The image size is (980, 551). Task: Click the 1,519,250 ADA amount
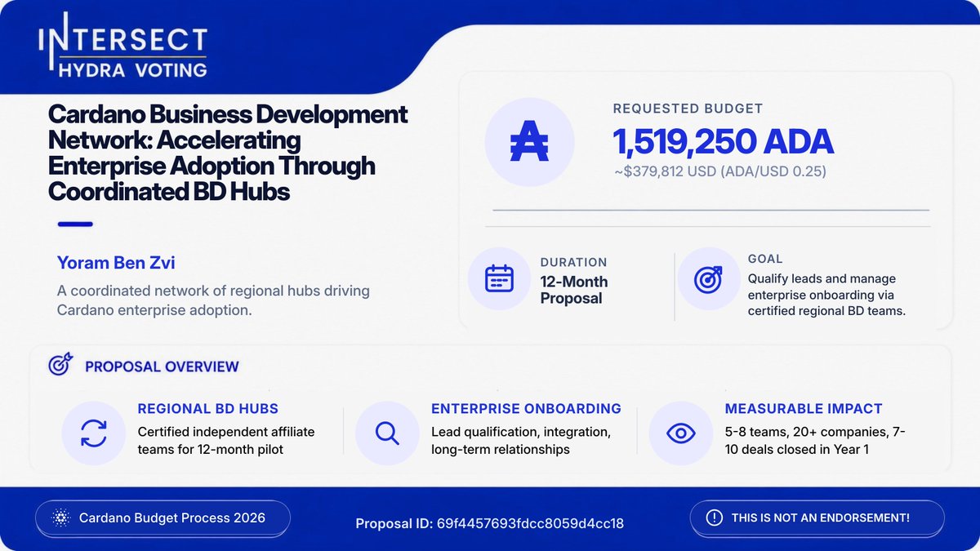(723, 141)
